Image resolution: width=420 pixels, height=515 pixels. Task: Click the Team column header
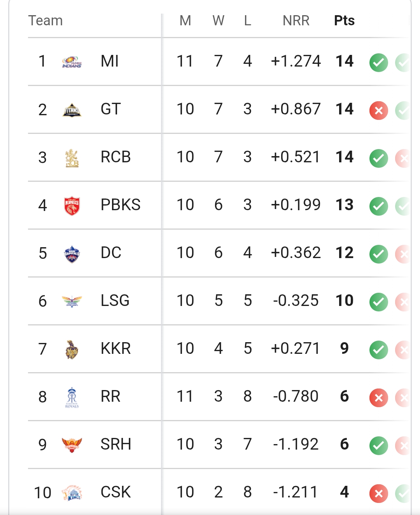(x=45, y=21)
